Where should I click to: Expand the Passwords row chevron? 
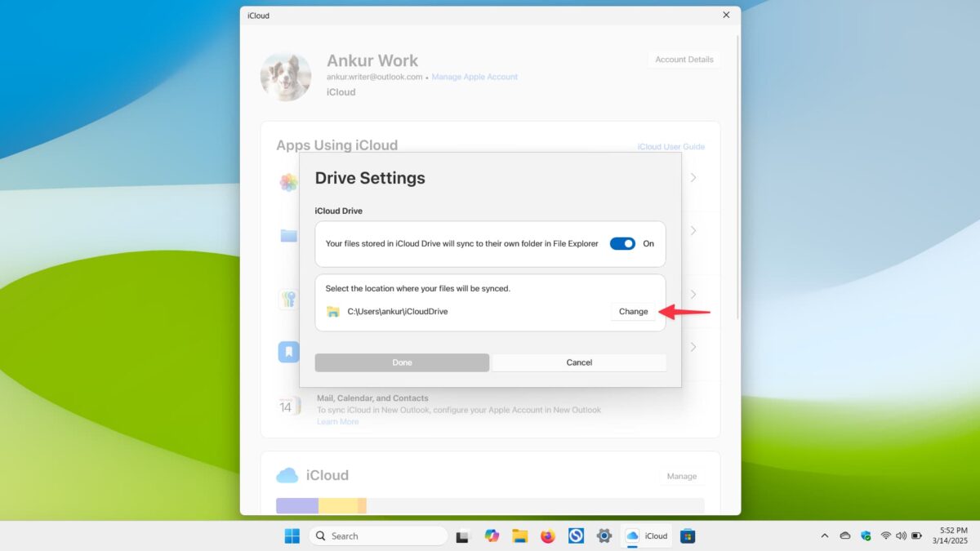(693, 294)
